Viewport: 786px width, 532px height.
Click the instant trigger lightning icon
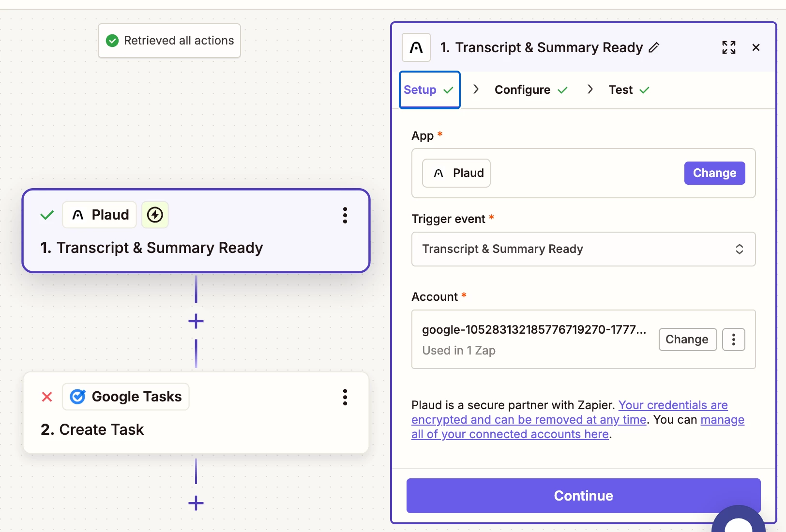(x=155, y=215)
